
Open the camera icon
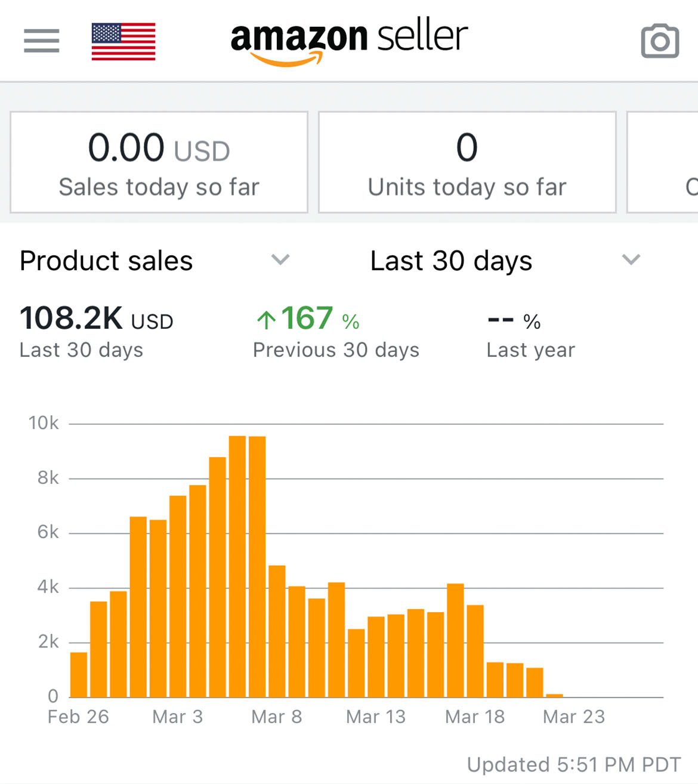coord(660,41)
